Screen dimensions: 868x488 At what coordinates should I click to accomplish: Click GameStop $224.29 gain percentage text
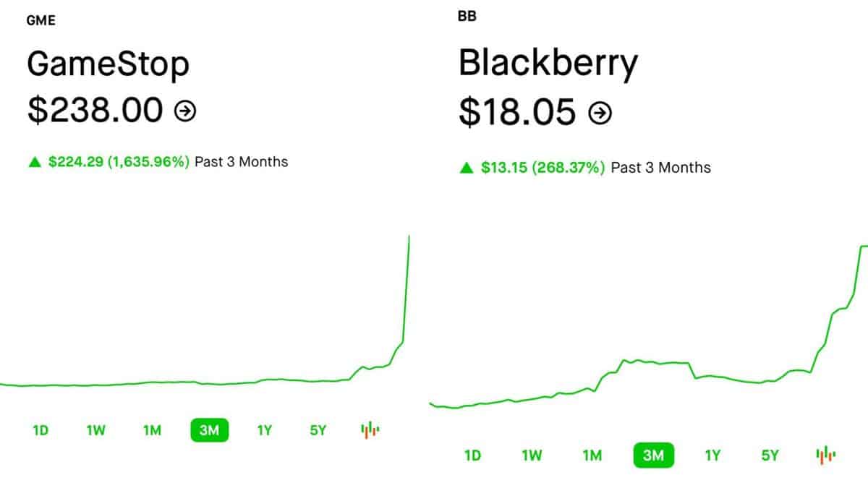pos(119,161)
